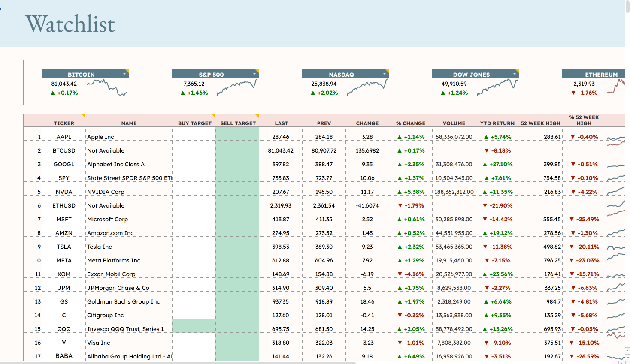The height and width of the screenshot is (364, 630).
Task: Click the Bitcoin sparkline chart
Action: tap(107, 87)
